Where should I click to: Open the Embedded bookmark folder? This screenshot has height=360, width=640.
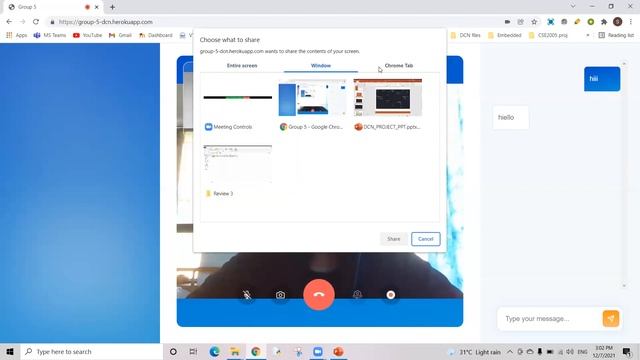[x=505, y=36]
